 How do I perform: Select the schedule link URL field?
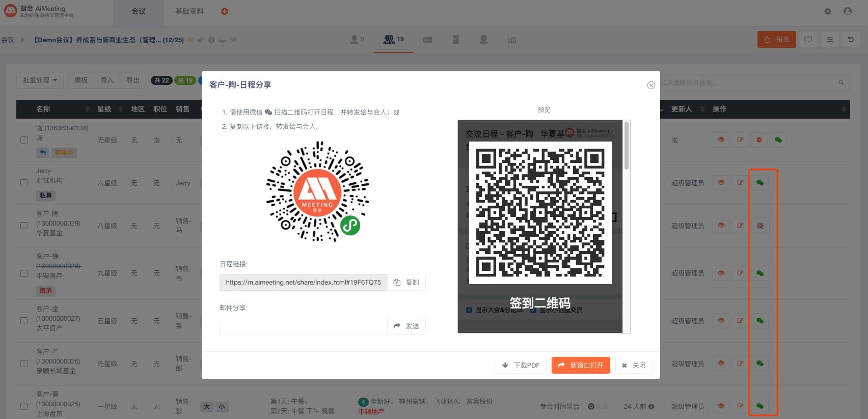click(x=304, y=282)
